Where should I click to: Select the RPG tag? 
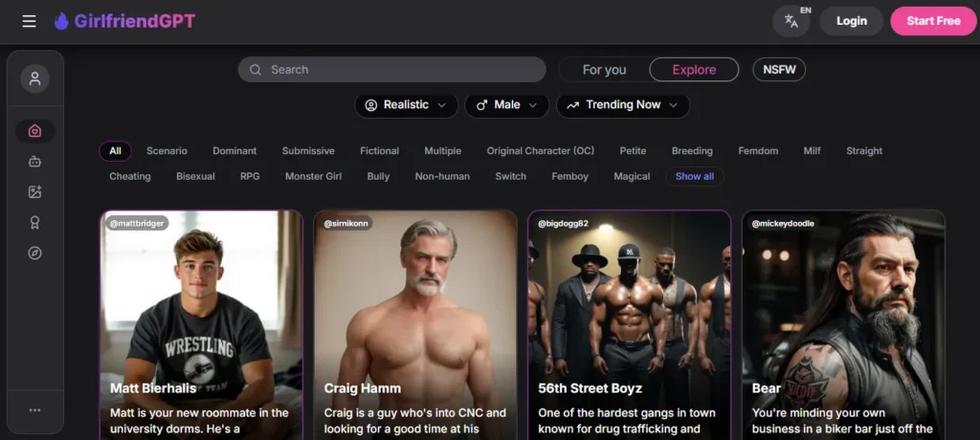[x=250, y=176]
